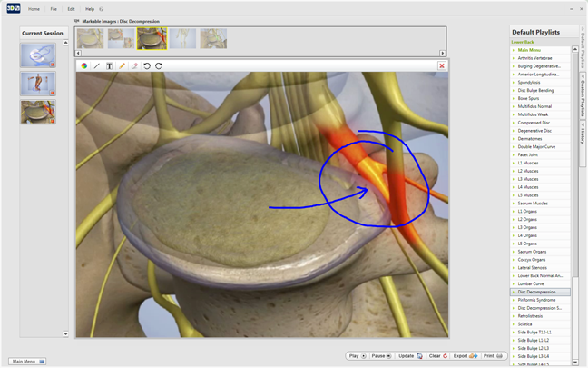Viewport: 588px width, 368px height.
Task: Expand the Sciatica arrow
Action: point(514,324)
